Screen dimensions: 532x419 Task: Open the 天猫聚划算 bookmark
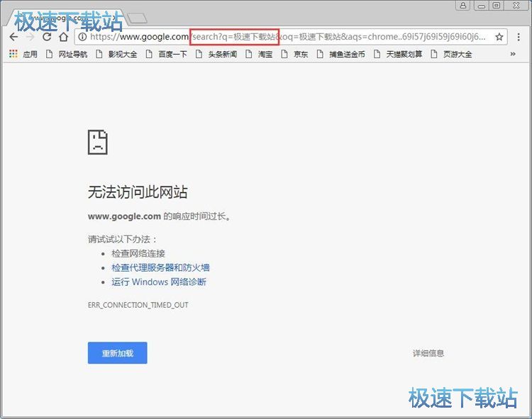click(398, 55)
